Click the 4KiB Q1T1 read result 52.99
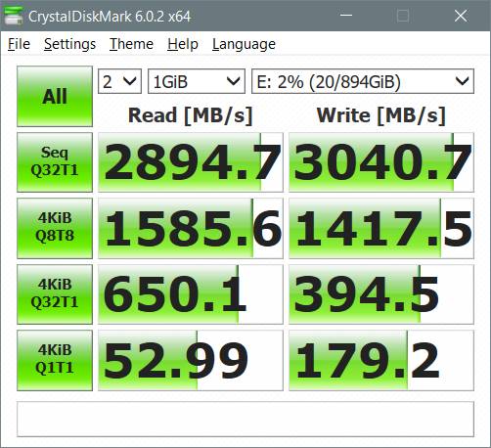This screenshot has width=491, height=448. click(191, 360)
